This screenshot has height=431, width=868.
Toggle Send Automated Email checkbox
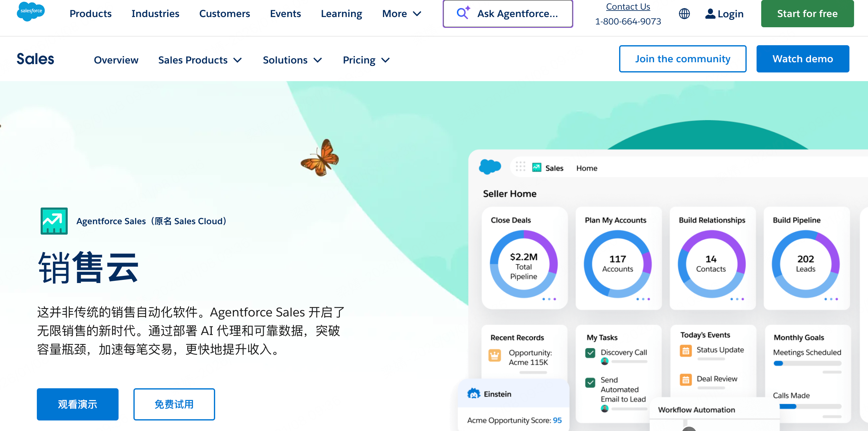click(590, 382)
